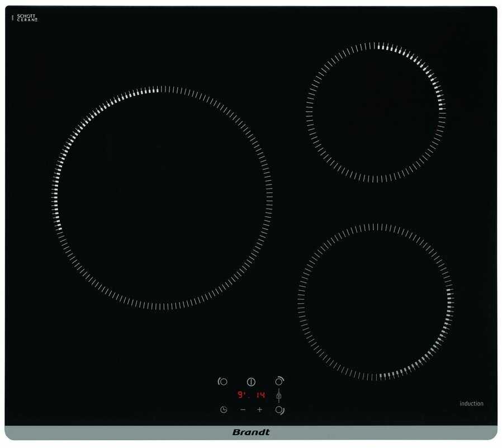Click the Brandt logo on the trim
Viewport: 502px width, 448px height.
pyautogui.click(x=251, y=432)
